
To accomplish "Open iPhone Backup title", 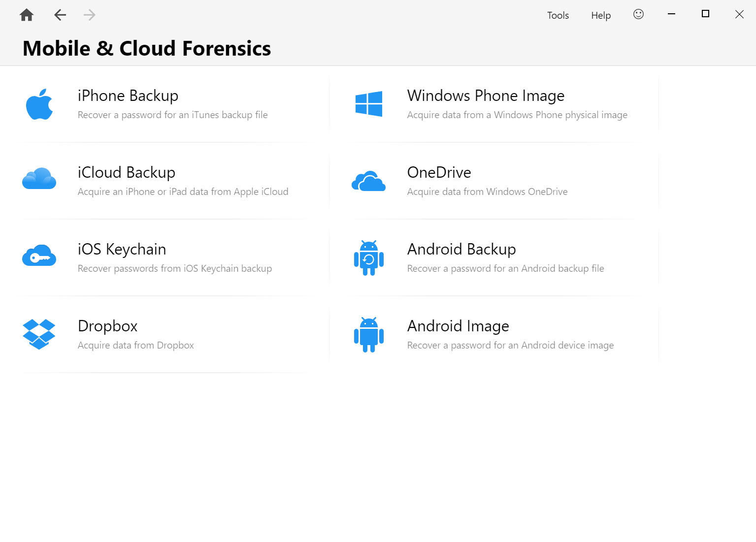I will click(128, 96).
